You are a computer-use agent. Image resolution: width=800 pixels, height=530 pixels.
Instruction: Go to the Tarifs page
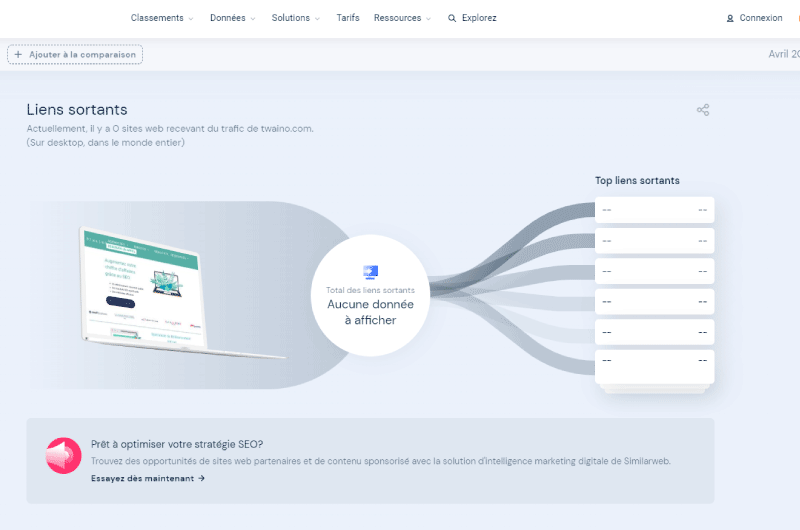(348, 18)
